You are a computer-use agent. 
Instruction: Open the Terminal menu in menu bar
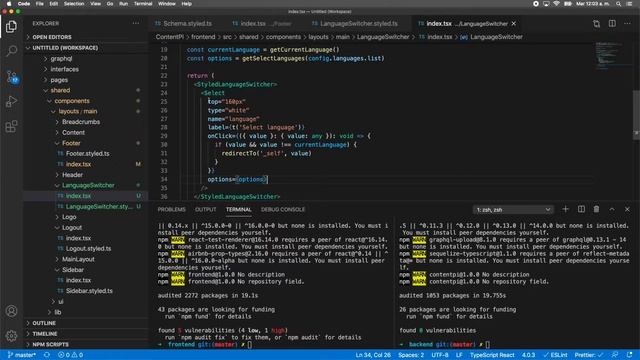[143, 4]
